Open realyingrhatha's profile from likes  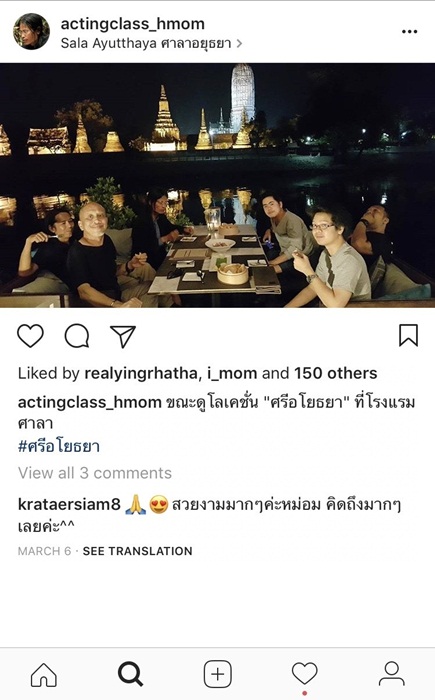pyautogui.click(x=142, y=374)
